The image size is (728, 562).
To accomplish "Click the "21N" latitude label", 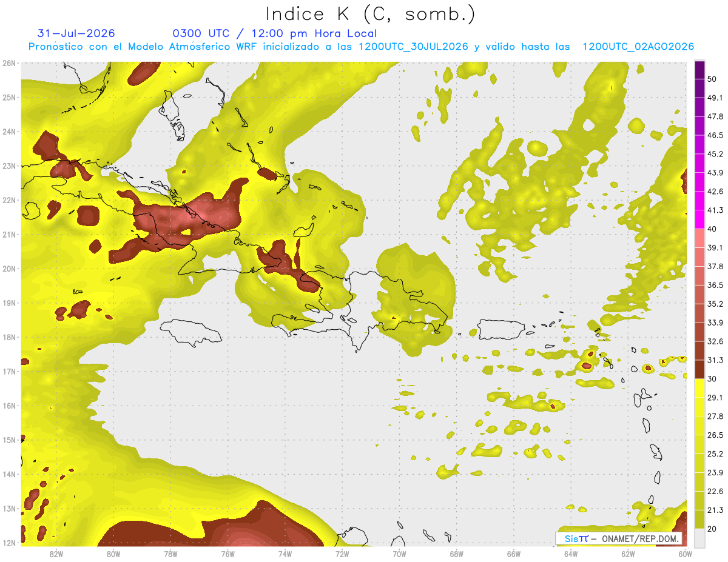I will tap(8, 234).
